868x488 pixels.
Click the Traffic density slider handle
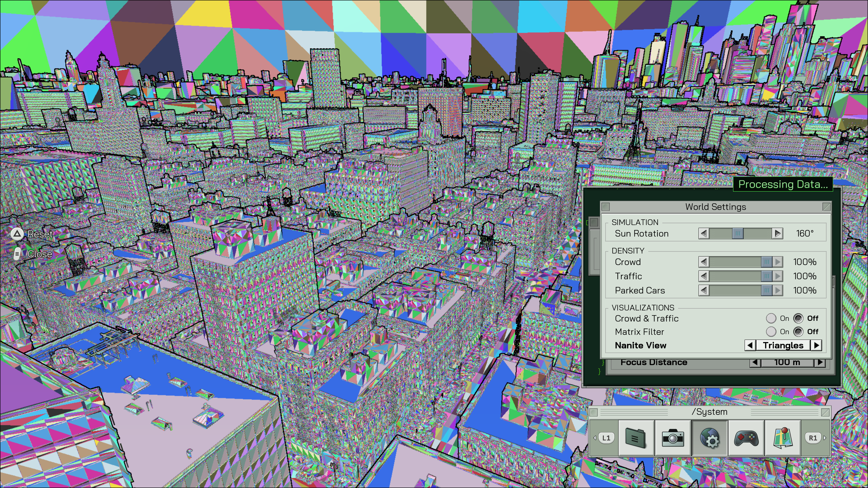767,276
